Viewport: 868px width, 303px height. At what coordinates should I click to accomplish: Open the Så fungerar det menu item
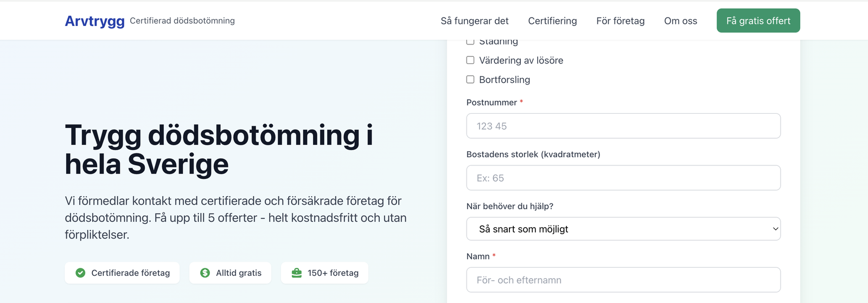pyautogui.click(x=474, y=21)
